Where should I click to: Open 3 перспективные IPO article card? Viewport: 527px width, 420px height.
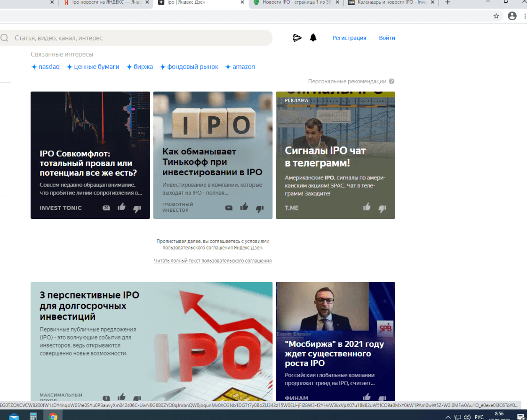tap(152, 341)
